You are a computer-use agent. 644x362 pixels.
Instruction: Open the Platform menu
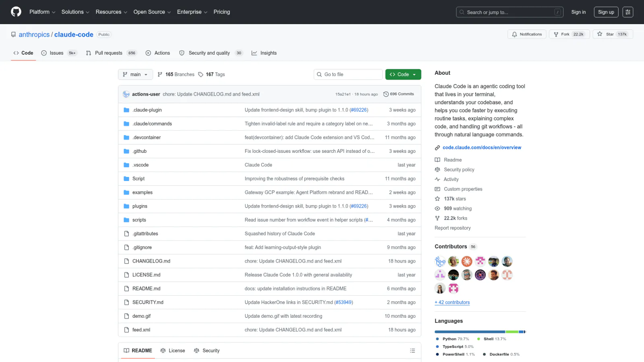point(42,12)
